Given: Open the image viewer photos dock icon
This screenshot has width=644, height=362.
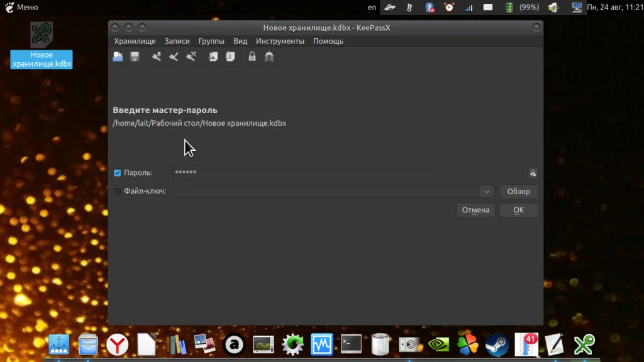Looking at the screenshot, I should [x=205, y=344].
